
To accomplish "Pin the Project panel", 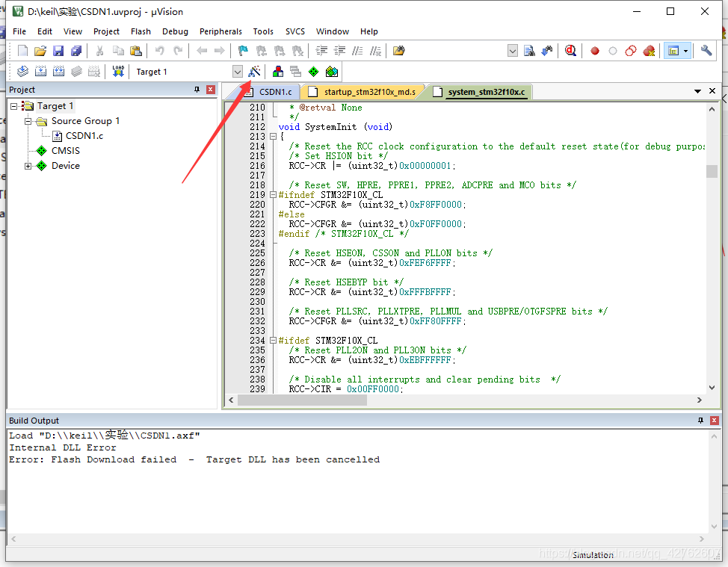I will [197, 90].
